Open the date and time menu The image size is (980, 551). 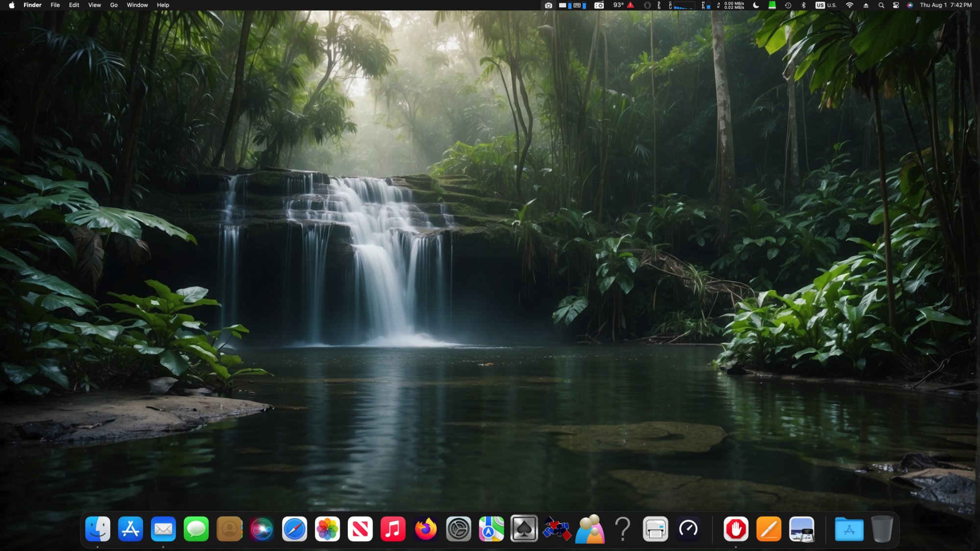945,5
